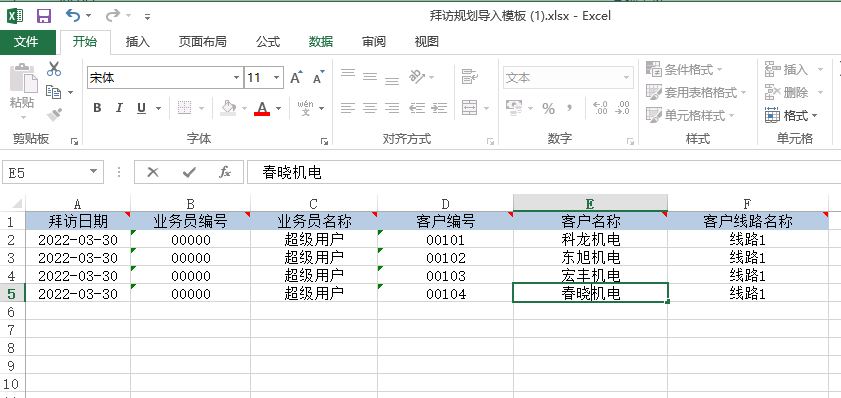The height and width of the screenshot is (398, 841).
Task: Apply fill color with paint bucket
Action: pyautogui.click(x=229, y=108)
